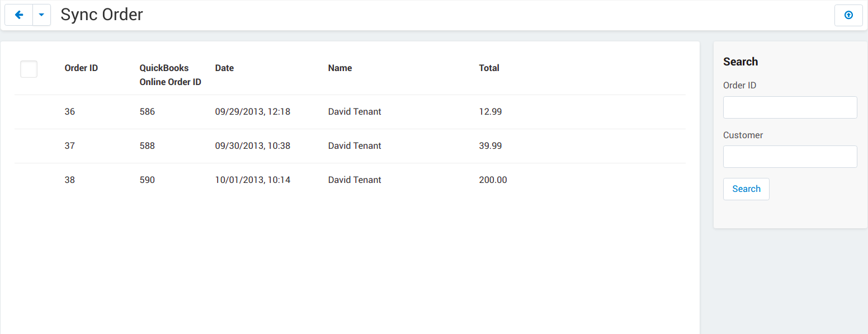Click QuickBooks order ID 586
This screenshot has height=334, width=868.
[x=147, y=112]
